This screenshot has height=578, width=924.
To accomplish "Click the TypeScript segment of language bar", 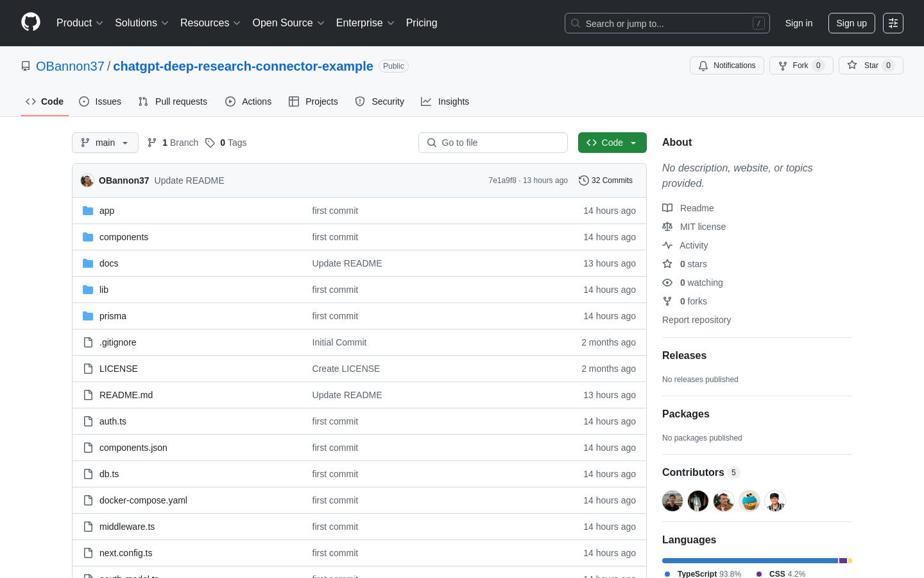I will coord(750,561).
